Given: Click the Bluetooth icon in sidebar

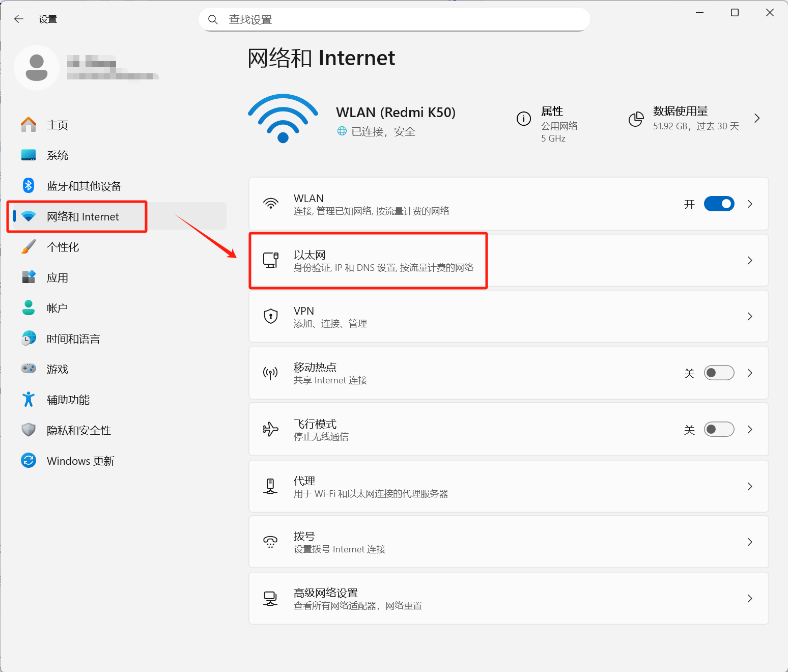Looking at the screenshot, I should click(x=29, y=186).
